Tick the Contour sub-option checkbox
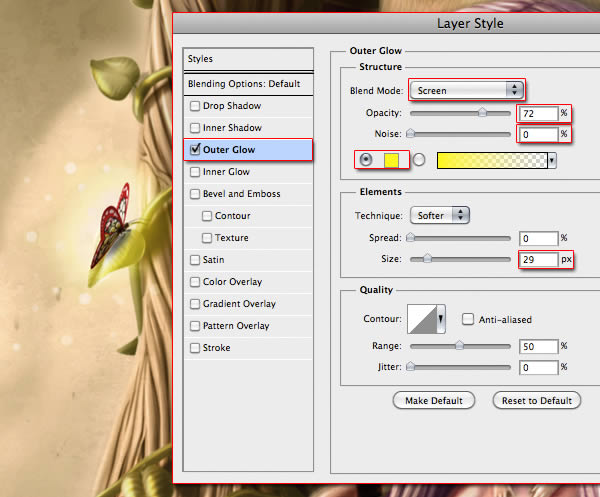The image size is (600, 497). pyautogui.click(x=207, y=216)
